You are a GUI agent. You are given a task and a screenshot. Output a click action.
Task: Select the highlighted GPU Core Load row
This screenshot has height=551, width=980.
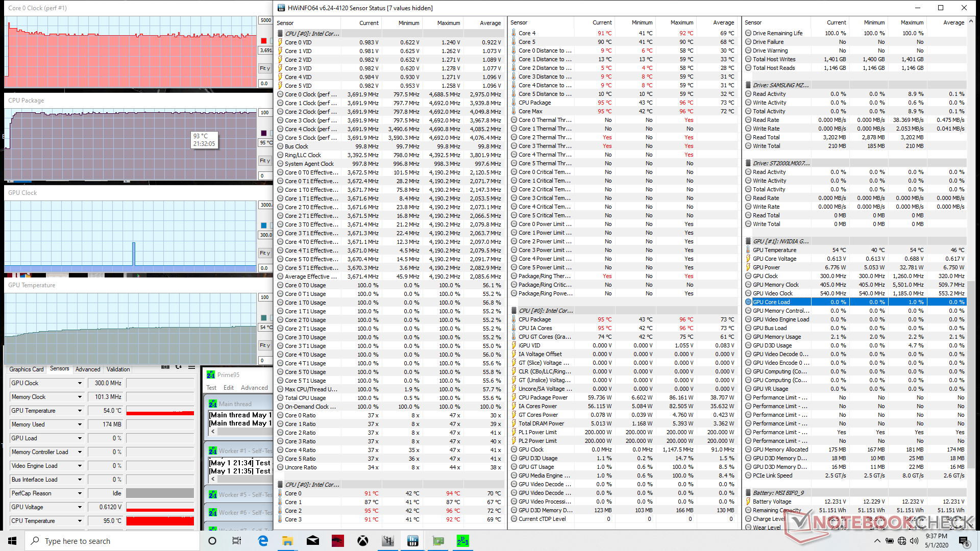(855, 302)
